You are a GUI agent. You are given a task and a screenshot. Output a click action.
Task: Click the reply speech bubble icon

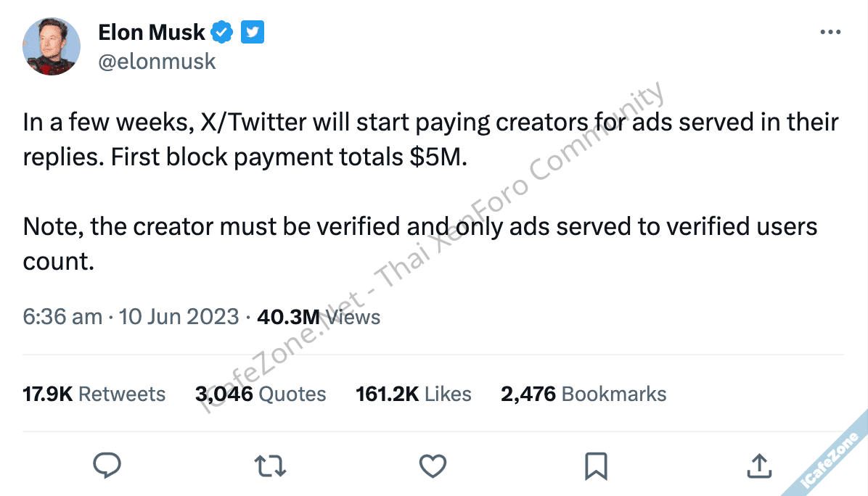click(x=107, y=465)
